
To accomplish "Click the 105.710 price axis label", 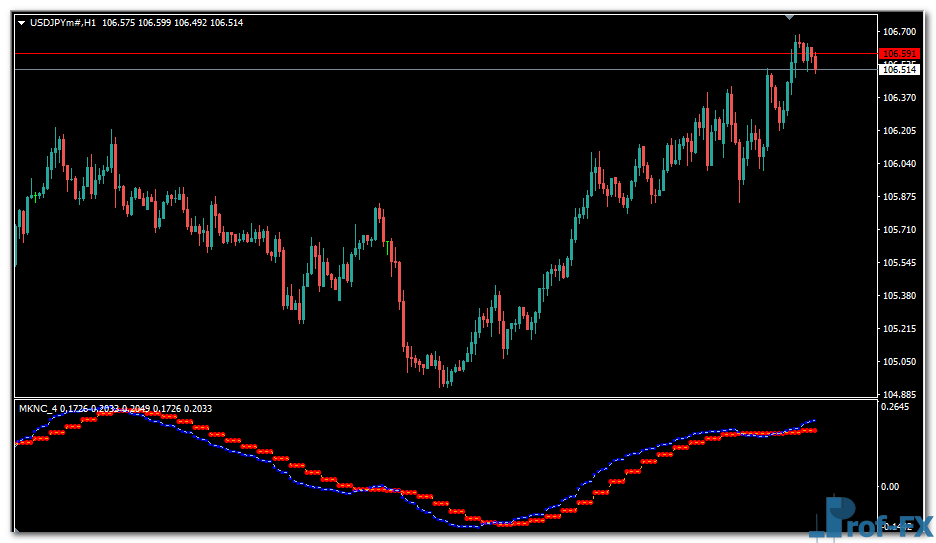I will (899, 230).
